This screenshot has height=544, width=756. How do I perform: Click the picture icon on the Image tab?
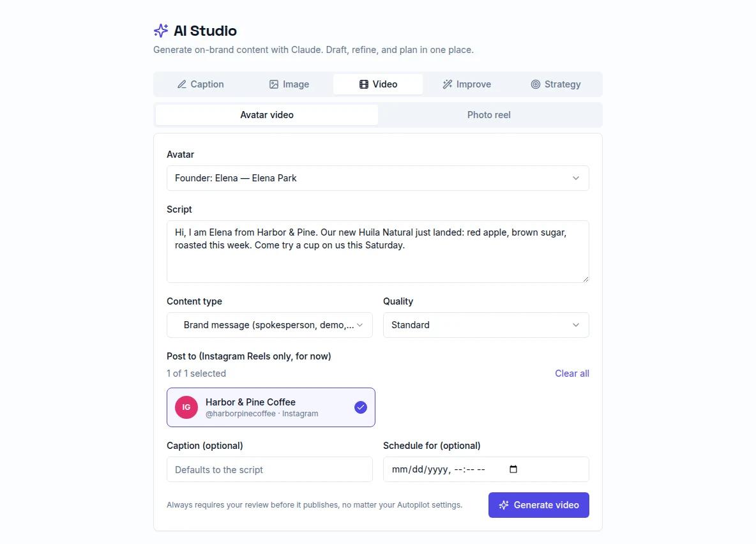pos(274,84)
